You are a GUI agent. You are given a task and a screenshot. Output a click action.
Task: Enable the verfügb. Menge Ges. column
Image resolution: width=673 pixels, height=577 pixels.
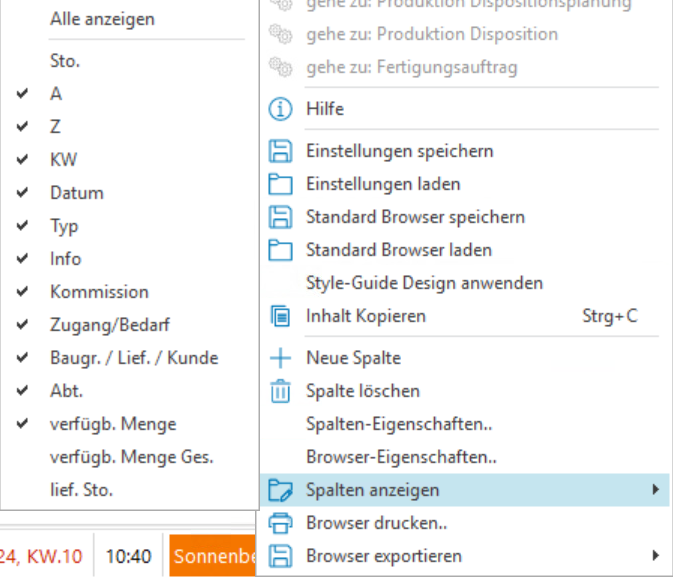pyautogui.click(x=132, y=457)
